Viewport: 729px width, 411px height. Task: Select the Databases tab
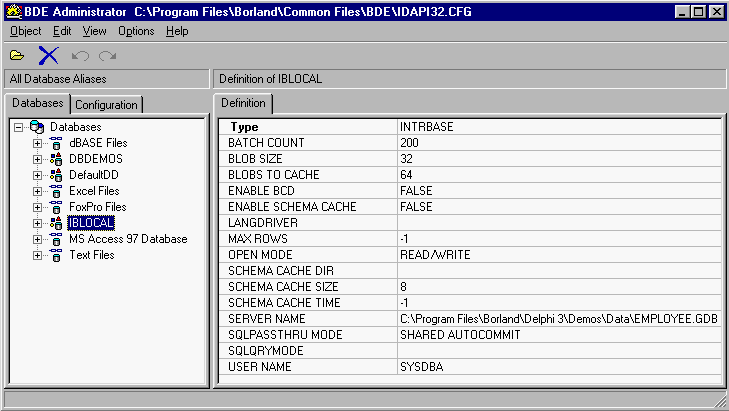(x=38, y=103)
